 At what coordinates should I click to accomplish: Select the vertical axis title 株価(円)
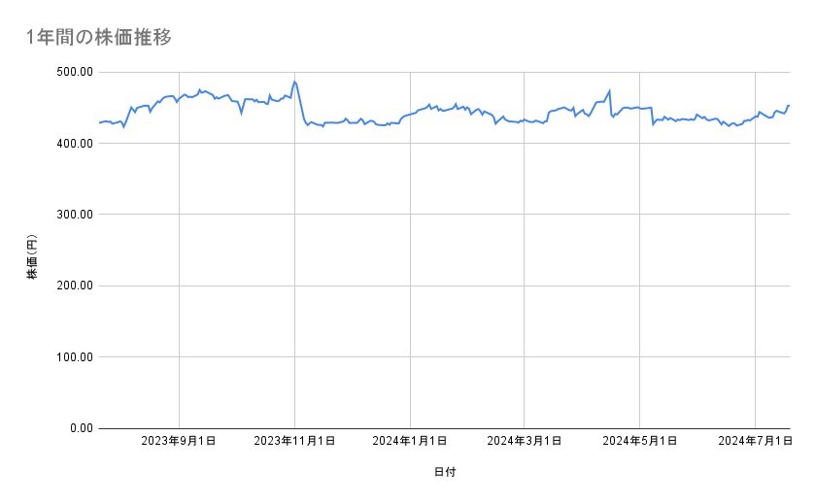(31, 260)
